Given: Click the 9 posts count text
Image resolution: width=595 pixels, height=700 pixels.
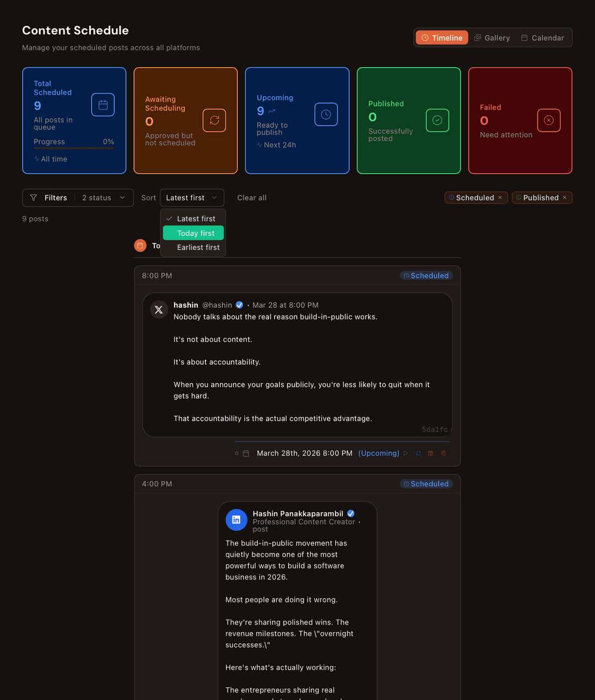Looking at the screenshot, I should [35, 219].
